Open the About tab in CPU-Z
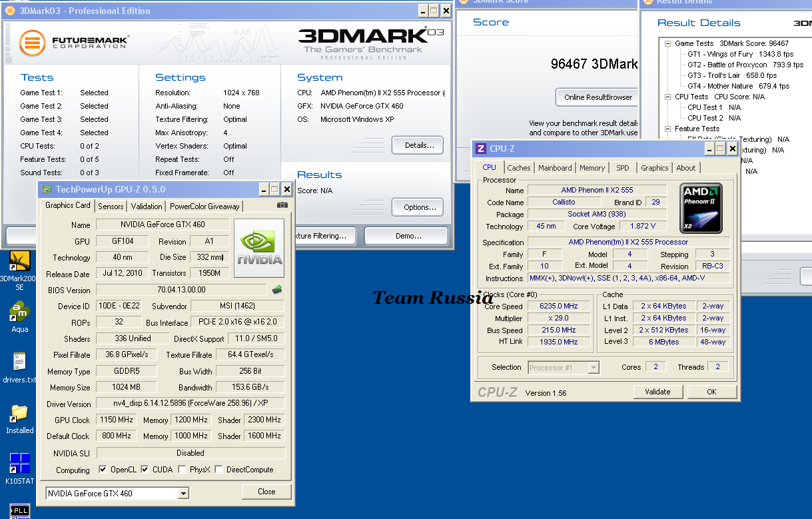Screen dimensions: 812x519 click(686, 168)
